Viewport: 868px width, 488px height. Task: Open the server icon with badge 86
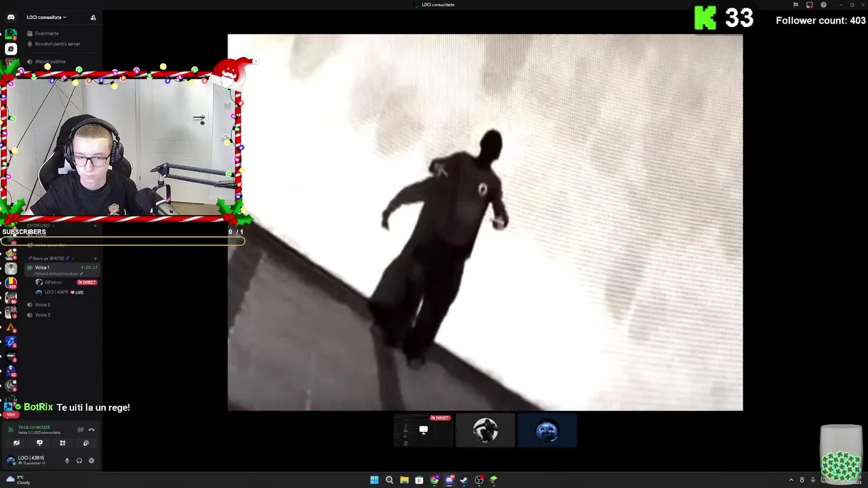point(10,298)
